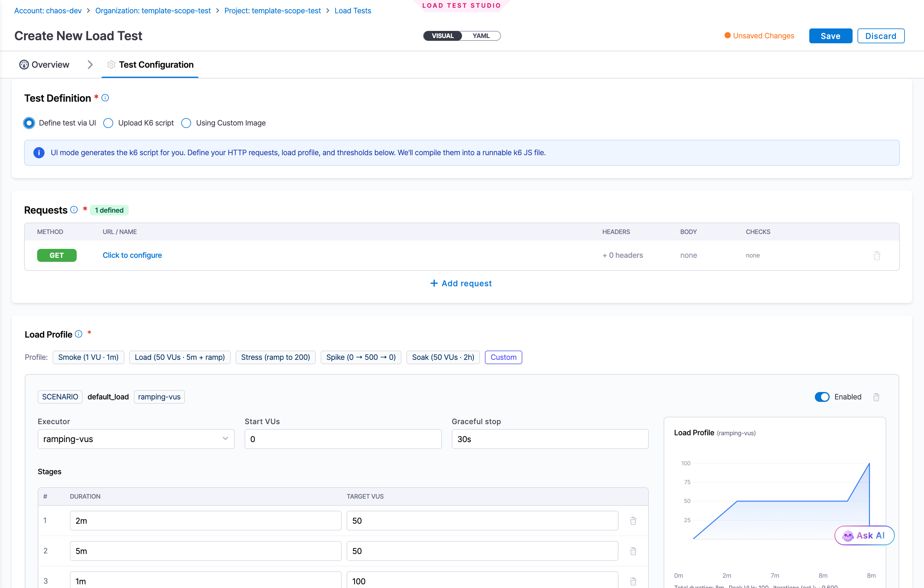924x588 pixels.
Task: Click the Test Definition info icon
Action: 105,98
